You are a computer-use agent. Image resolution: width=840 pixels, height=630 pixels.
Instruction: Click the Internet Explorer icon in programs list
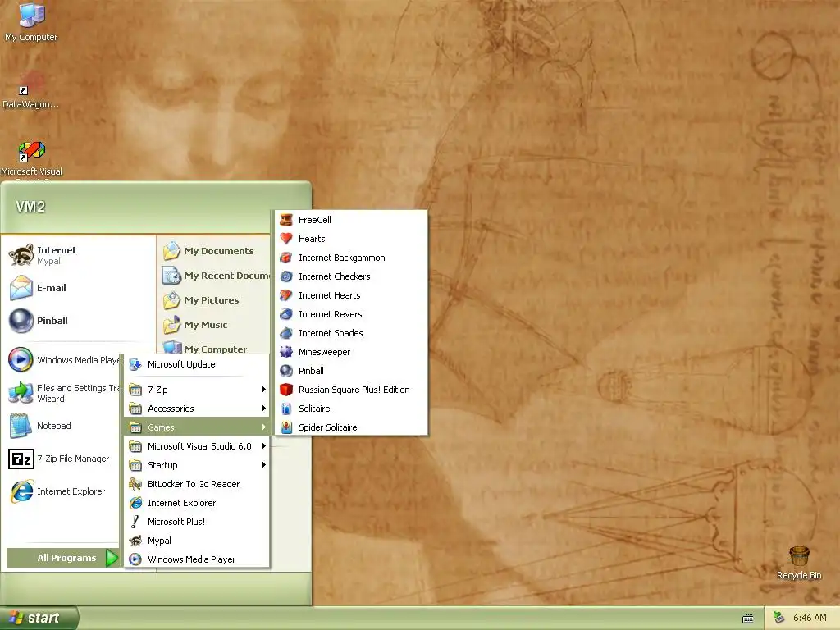coord(135,503)
